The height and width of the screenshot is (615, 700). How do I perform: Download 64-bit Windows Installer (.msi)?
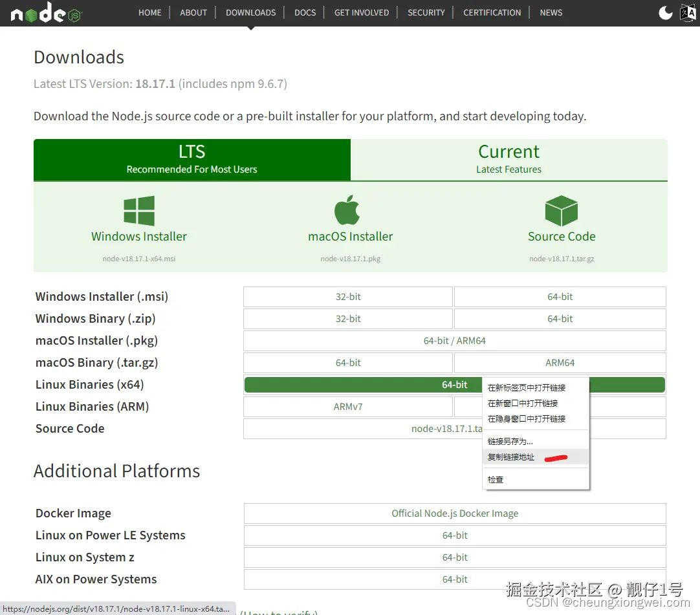click(560, 297)
